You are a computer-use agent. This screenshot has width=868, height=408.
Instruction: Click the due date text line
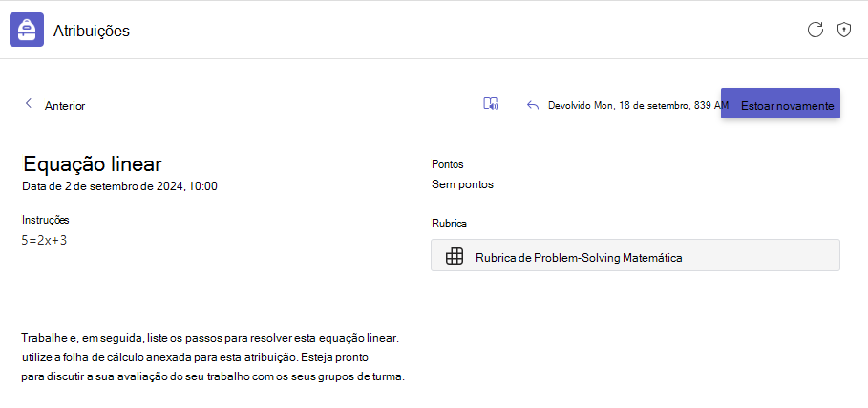pos(119,186)
